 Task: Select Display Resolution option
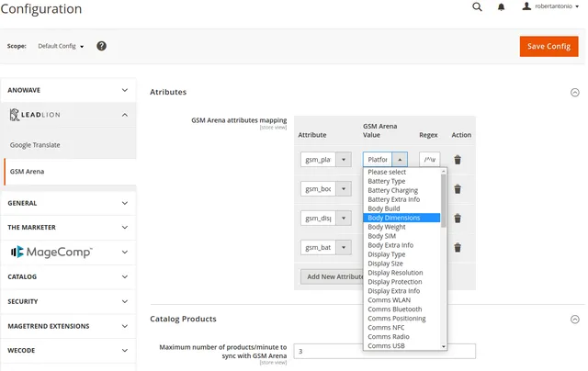pos(401,273)
